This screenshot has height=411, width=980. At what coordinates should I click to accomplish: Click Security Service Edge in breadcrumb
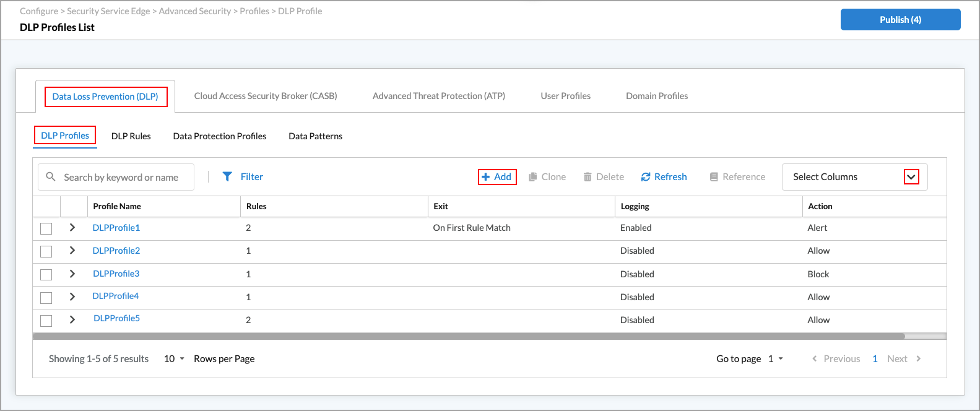click(108, 11)
